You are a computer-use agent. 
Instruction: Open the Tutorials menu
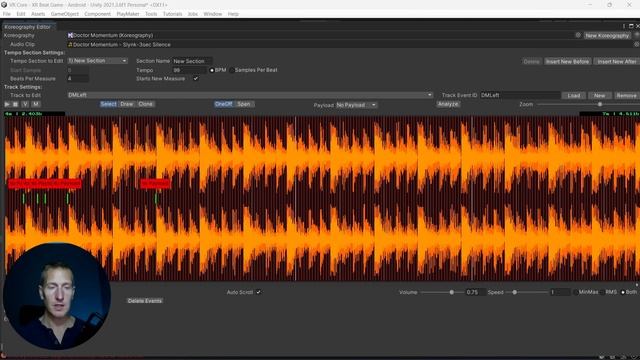coord(173,14)
